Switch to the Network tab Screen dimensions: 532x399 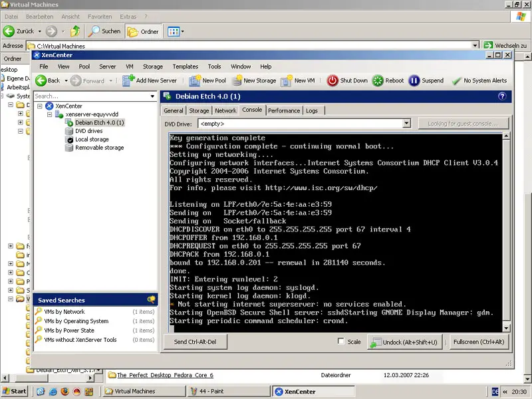225,110
